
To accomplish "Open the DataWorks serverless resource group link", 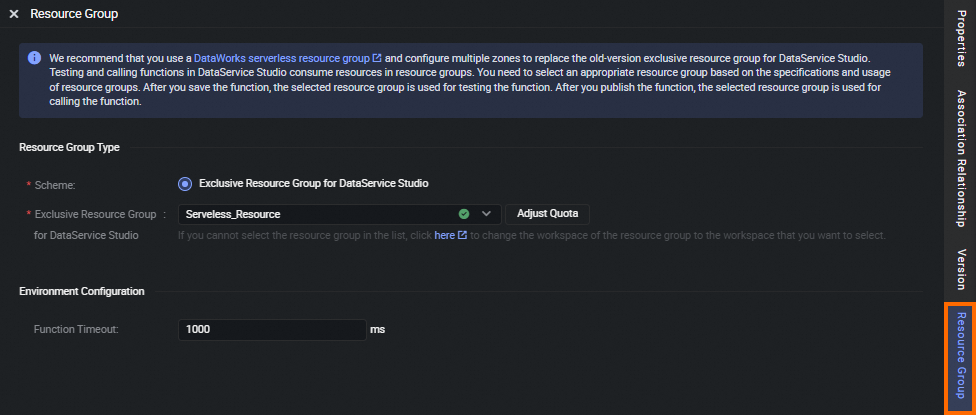I will point(281,59).
